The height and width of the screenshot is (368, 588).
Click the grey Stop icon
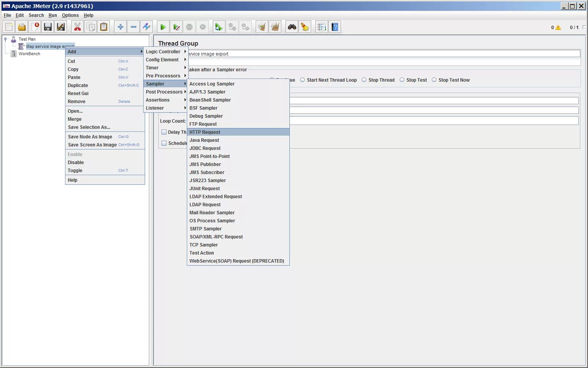189,27
